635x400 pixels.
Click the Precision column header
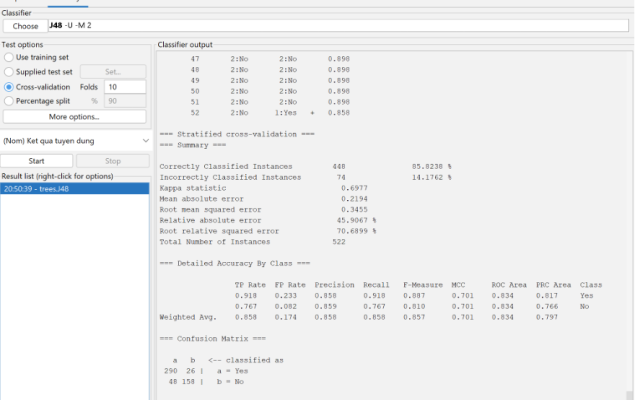335,285
